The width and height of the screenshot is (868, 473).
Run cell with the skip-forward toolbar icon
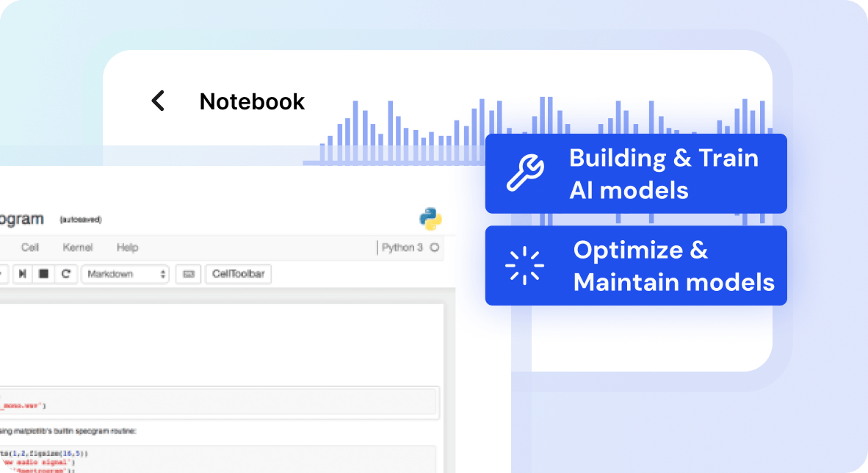coord(22,274)
